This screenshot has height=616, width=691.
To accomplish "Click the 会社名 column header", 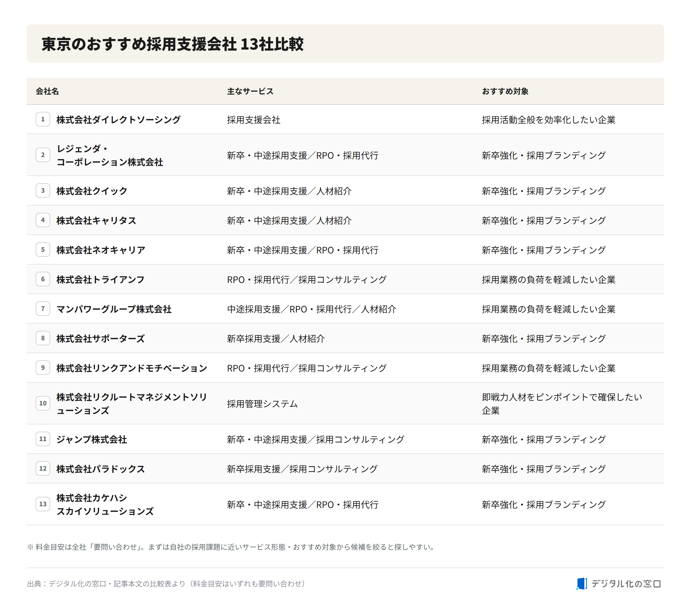I will 47,91.
